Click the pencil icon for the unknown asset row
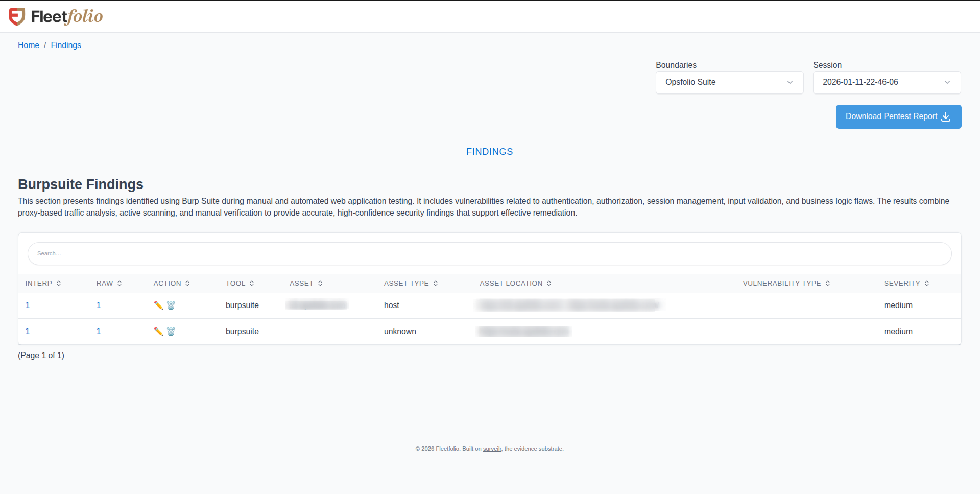Screen dimensions: 980x494 [x=157, y=331]
